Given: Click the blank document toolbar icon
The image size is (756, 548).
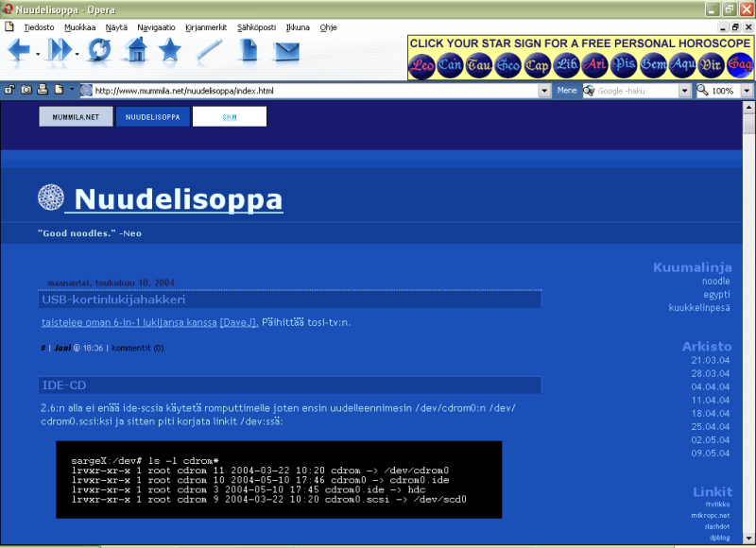Looking at the screenshot, I should (x=249, y=52).
